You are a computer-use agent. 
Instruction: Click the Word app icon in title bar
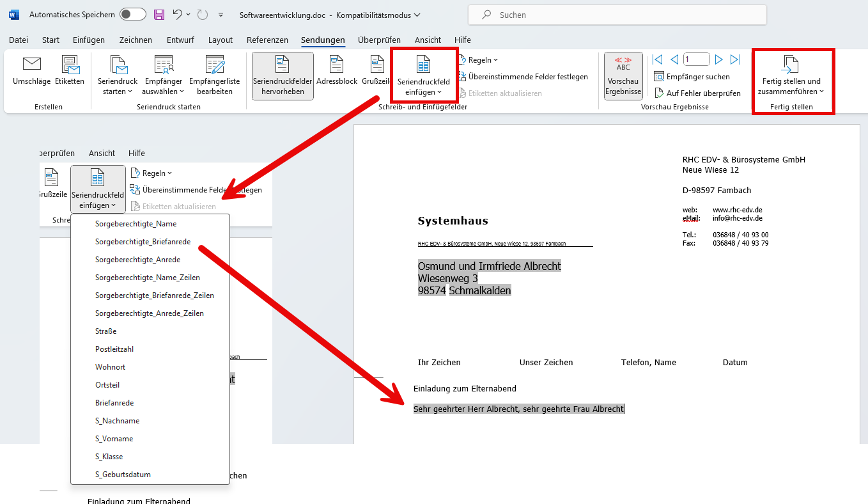click(x=14, y=14)
